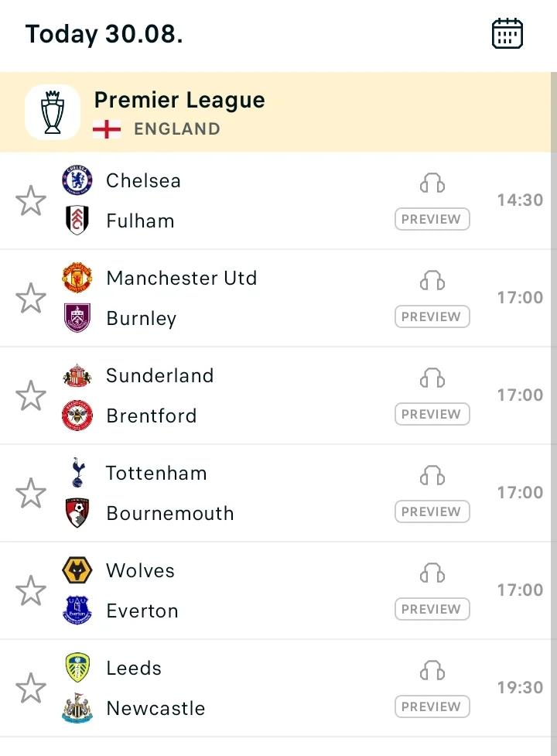Open the PREVIEW for Wolves vs Everton
This screenshot has width=557, height=756.
(432, 609)
